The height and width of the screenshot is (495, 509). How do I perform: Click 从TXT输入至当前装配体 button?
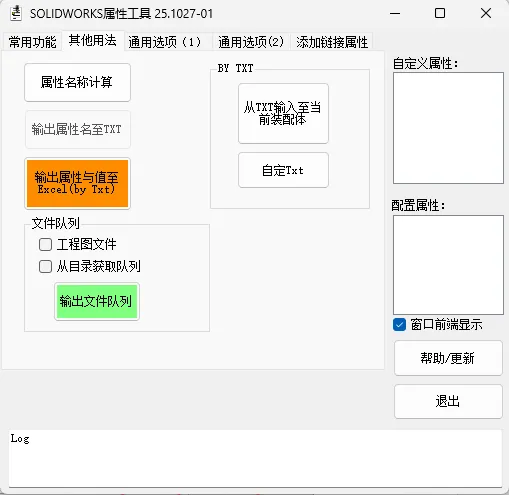click(x=283, y=113)
